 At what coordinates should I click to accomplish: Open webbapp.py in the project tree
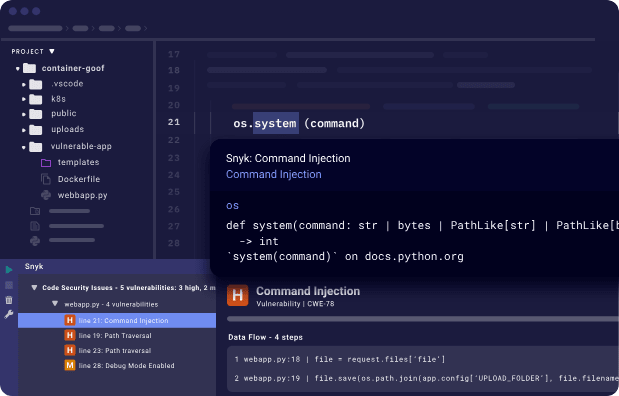(x=83, y=195)
